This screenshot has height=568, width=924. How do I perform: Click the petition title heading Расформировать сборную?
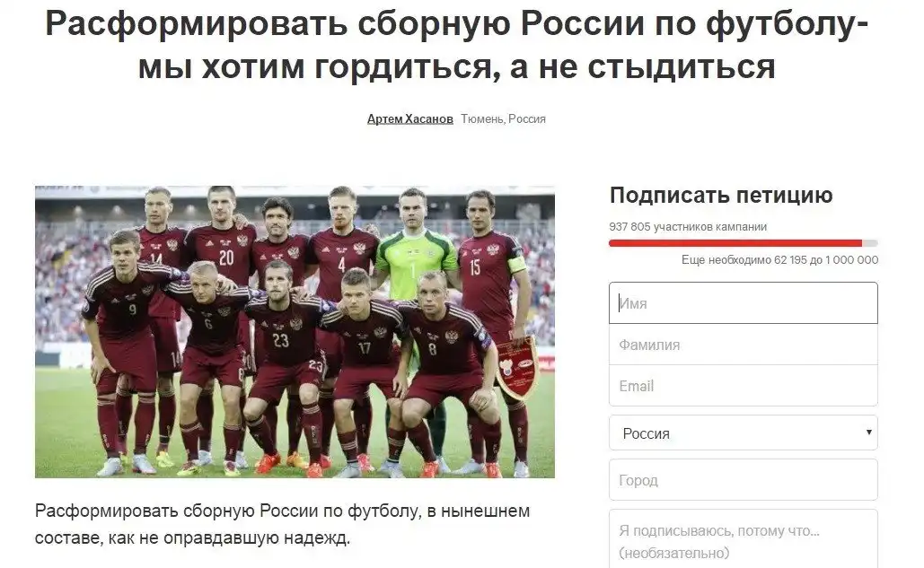pyautogui.click(x=457, y=46)
